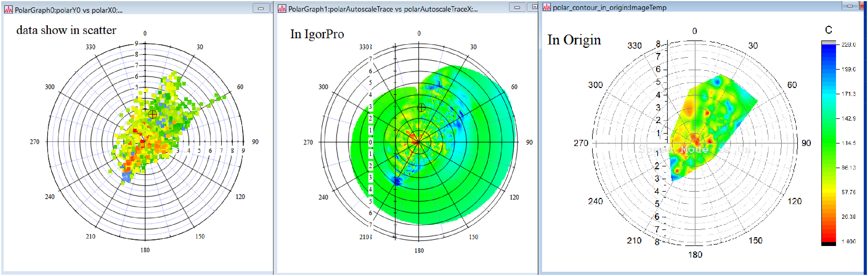Minimize the polar_contour_in_origin window
The width and height of the screenshot is (868, 276).
click(x=850, y=6)
